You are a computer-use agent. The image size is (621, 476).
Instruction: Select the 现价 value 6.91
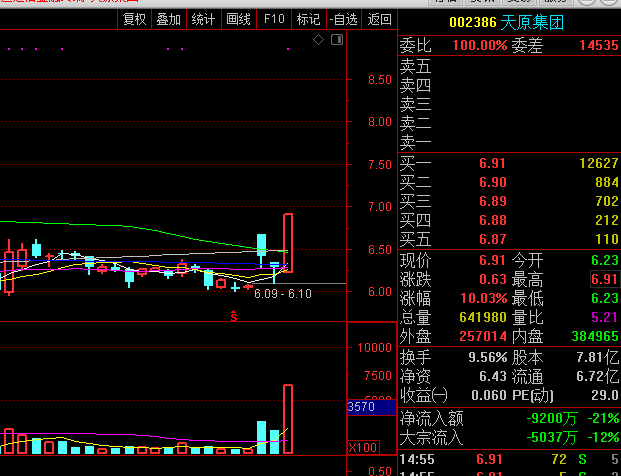493,260
